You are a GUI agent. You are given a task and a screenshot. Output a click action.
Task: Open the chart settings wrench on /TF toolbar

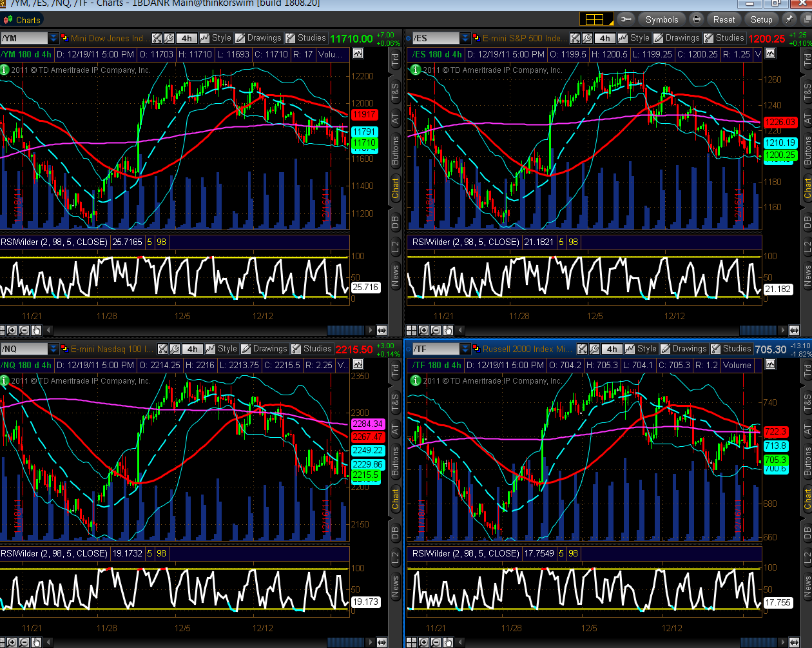pos(594,349)
